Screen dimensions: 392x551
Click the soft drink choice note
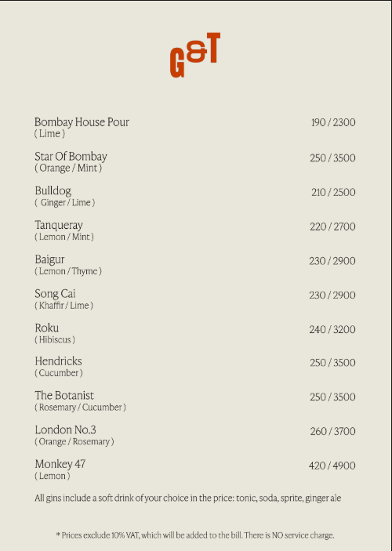click(187, 498)
